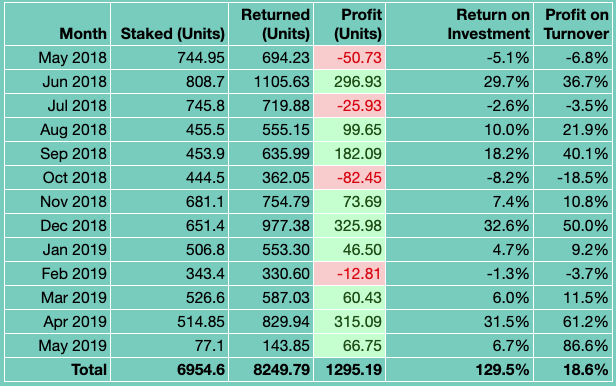Select the Staked (Units) column header

[x=169, y=24]
